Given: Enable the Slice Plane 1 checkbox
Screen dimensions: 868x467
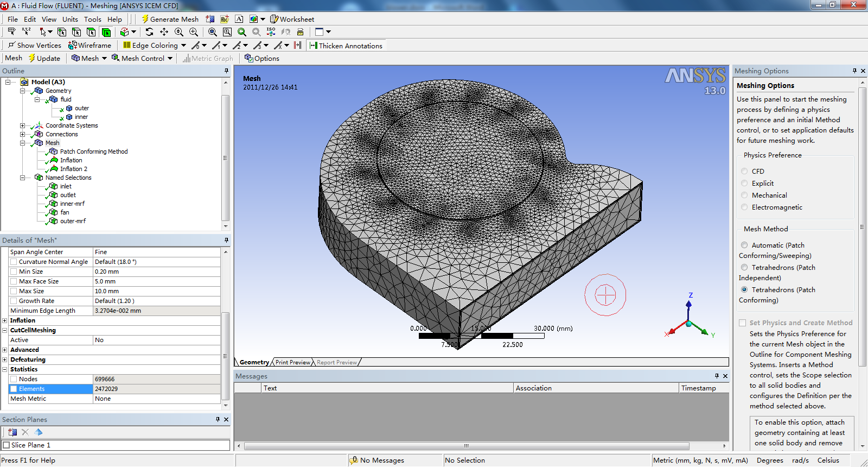Looking at the screenshot, I should [7, 445].
